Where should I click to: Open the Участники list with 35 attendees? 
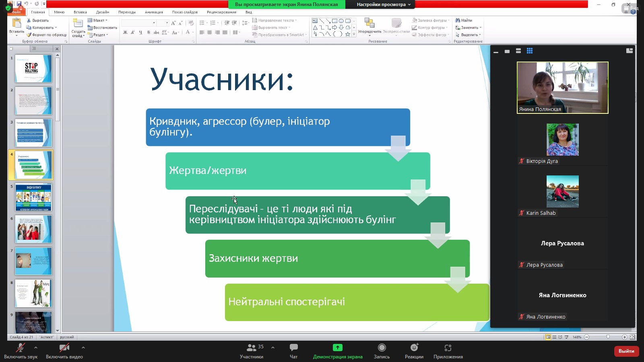(x=252, y=351)
